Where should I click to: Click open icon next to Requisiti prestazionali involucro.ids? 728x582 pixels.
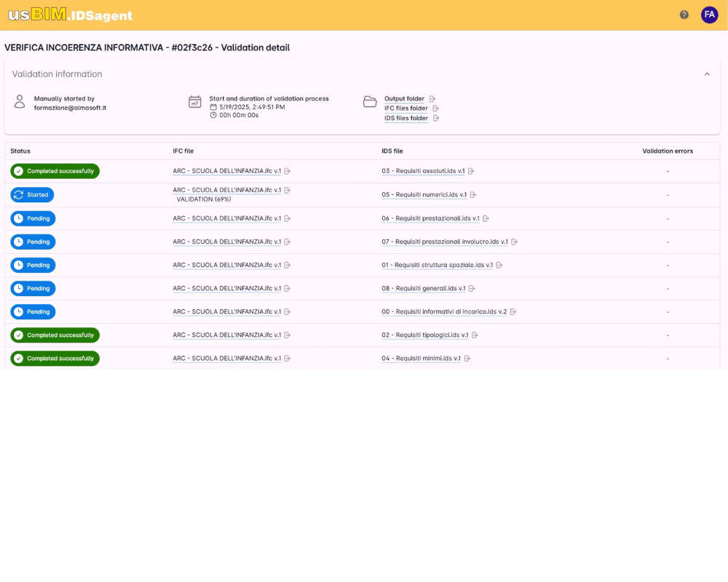coord(514,242)
